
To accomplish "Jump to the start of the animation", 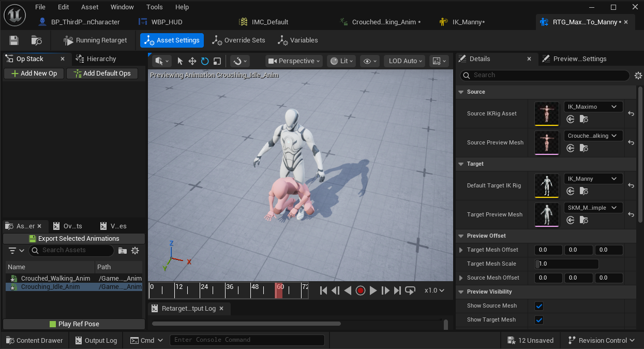I will click(324, 290).
